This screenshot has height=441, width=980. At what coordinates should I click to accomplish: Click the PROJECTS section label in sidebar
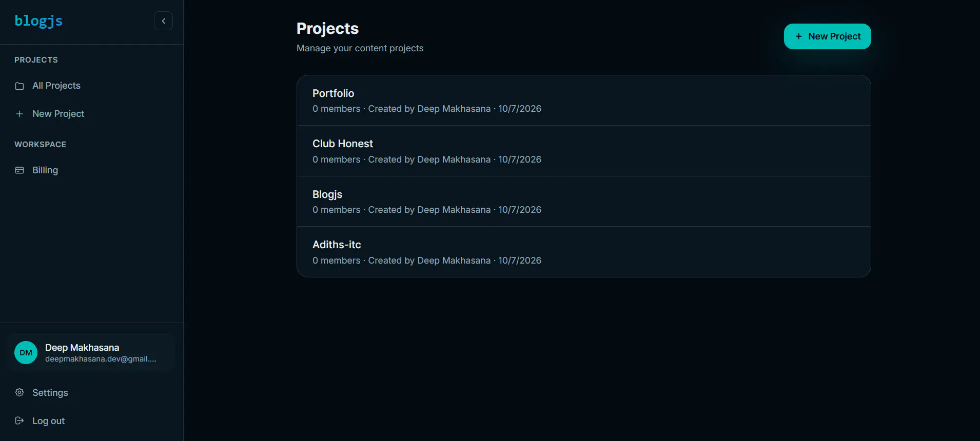pos(36,60)
